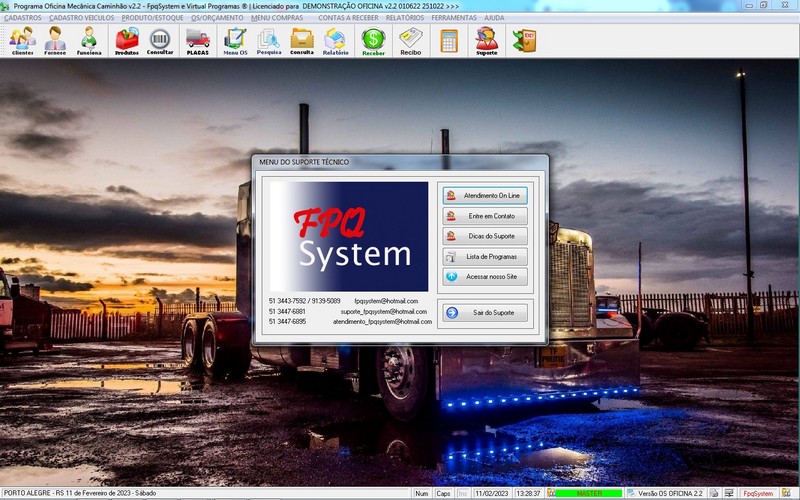The image size is (800, 500).
Task: Launch the calculator toolbar icon
Action: point(448,41)
